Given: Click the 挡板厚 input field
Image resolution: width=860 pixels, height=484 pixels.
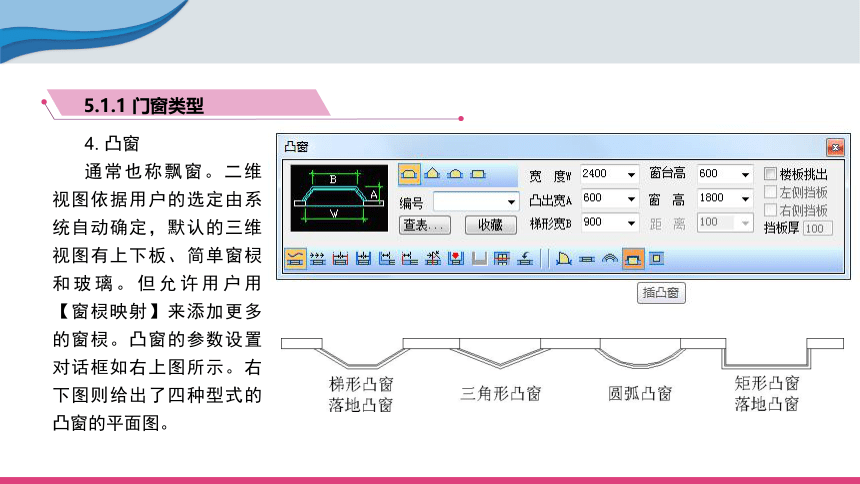Looking at the screenshot, I should coord(818,229).
